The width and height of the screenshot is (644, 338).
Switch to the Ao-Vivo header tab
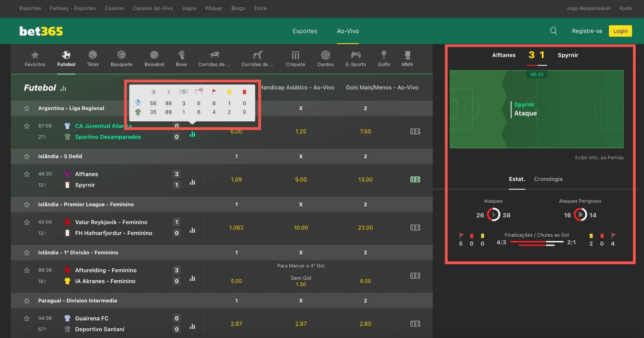tap(348, 31)
